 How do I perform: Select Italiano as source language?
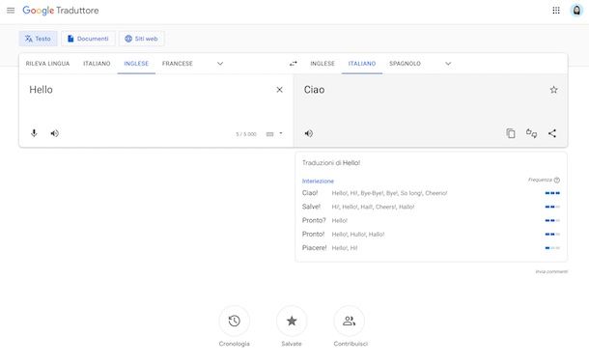click(x=97, y=64)
